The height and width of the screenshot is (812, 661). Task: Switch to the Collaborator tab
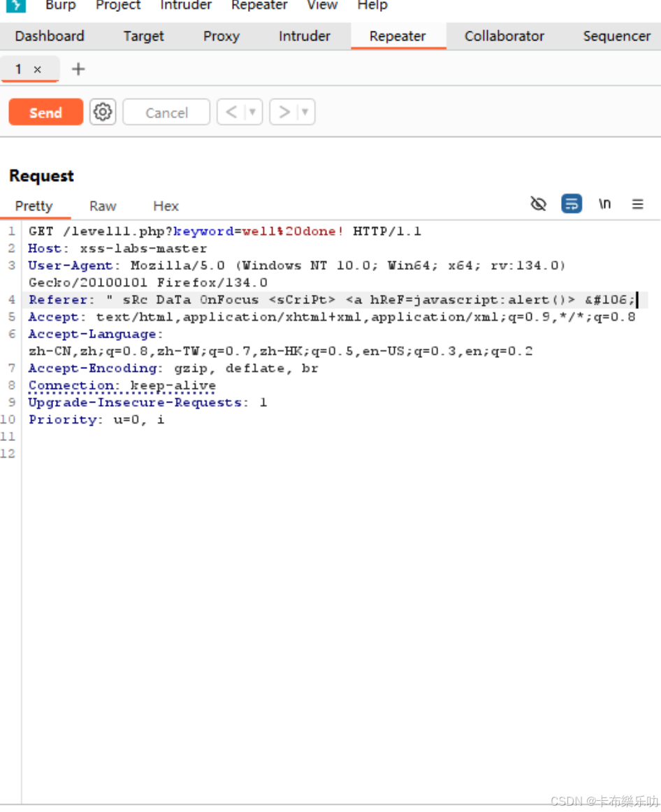tap(504, 36)
